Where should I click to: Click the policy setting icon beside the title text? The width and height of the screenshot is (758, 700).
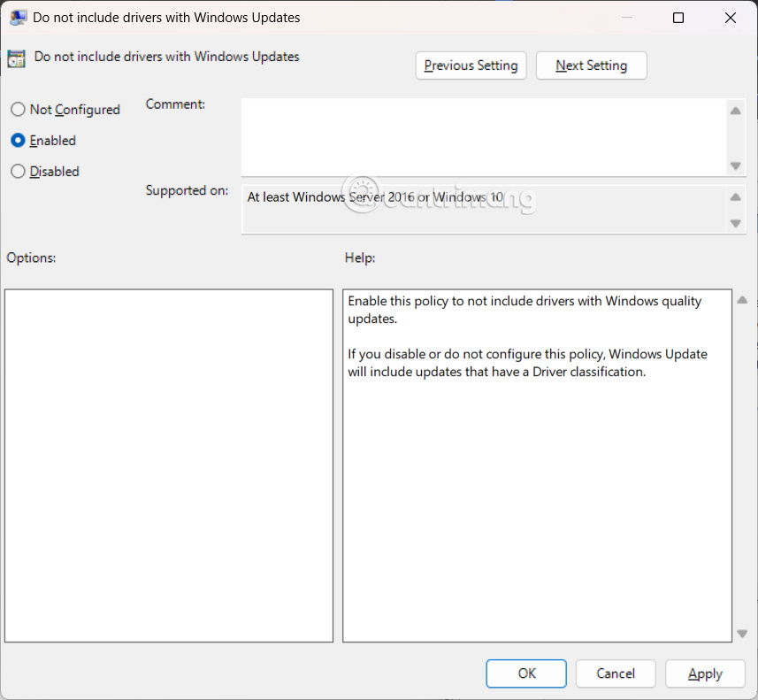click(x=16, y=57)
